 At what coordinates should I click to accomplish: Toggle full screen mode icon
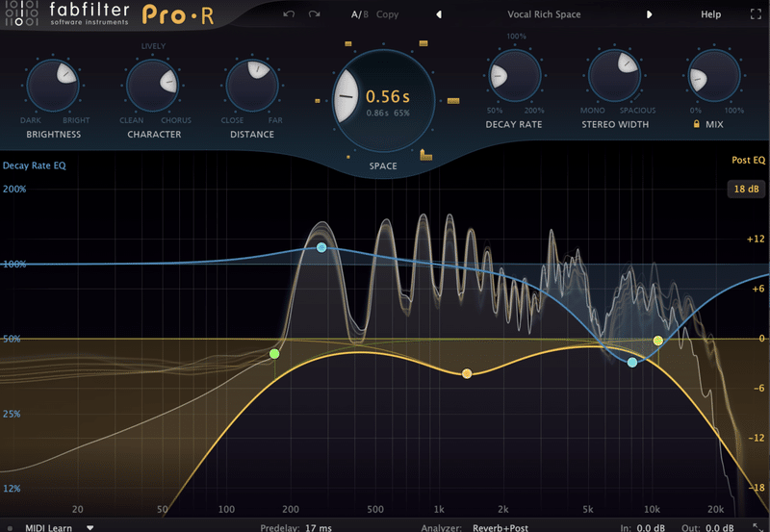[x=756, y=14]
